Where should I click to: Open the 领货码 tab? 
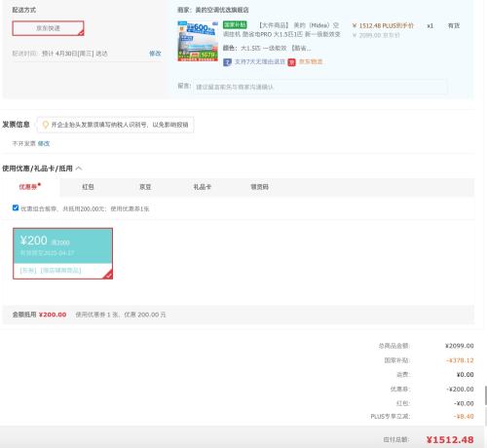point(259,187)
